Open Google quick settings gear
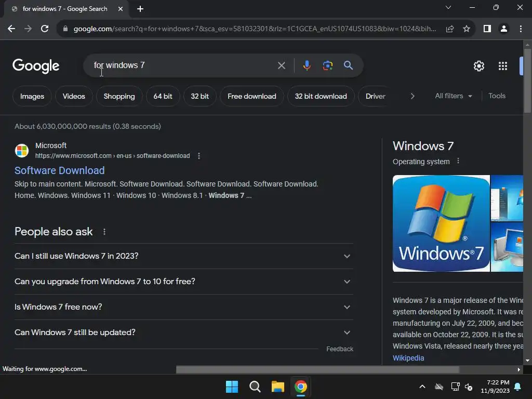532x399 pixels. coord(478,66)
